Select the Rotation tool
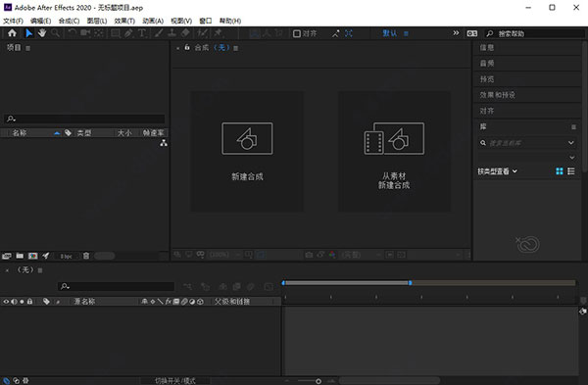 72,33
